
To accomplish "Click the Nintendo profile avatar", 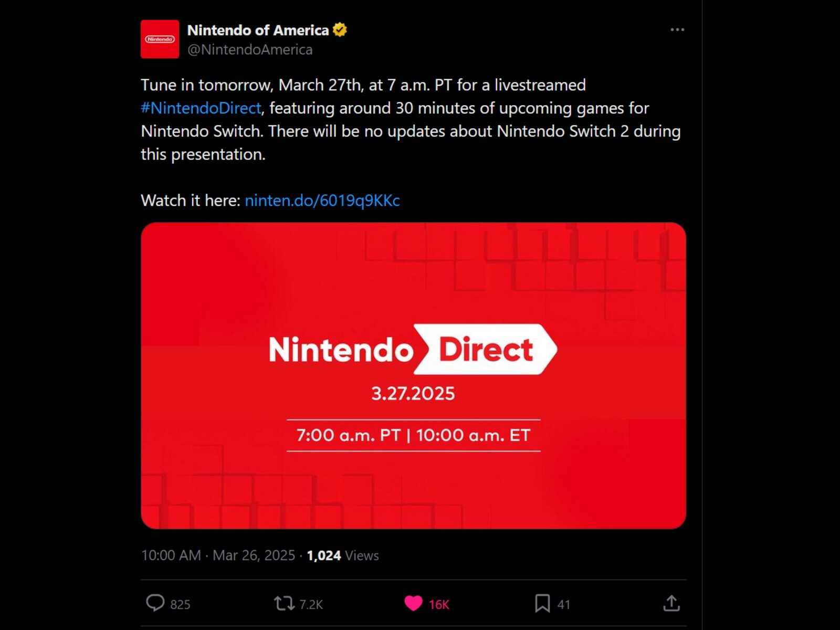I will click(160, 39).
